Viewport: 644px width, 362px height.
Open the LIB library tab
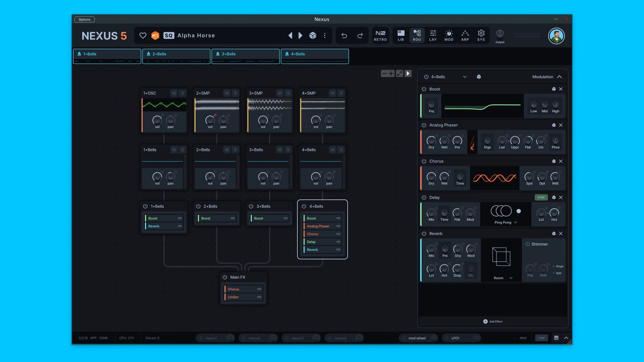pyautogui.click(x=401, y=36)
